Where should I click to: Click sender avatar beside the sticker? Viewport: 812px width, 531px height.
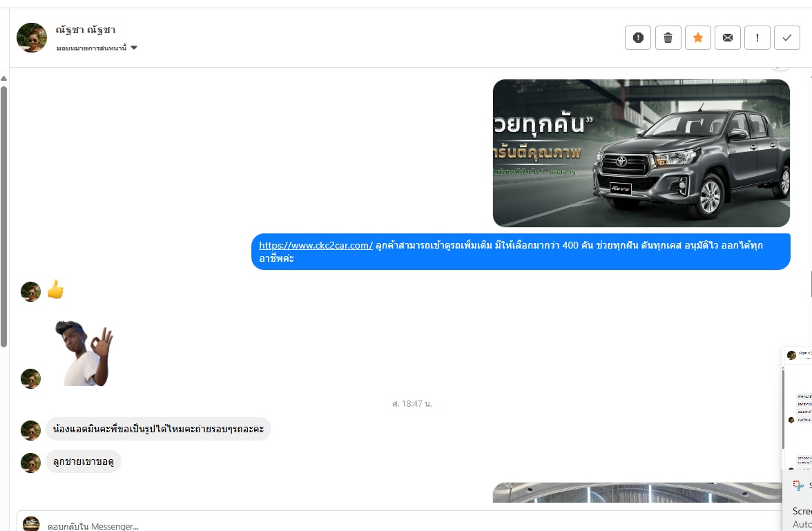click(30, 378)
